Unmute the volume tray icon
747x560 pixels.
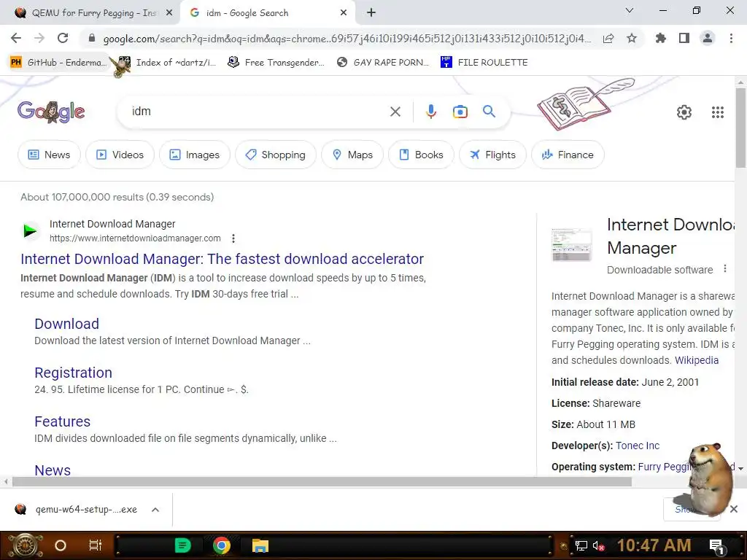[598, 545]
